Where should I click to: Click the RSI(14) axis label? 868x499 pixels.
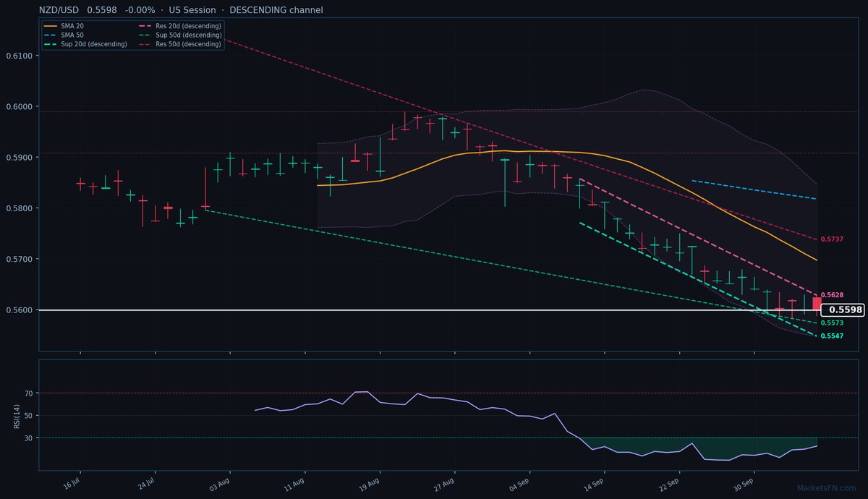(x=17, y=415)
